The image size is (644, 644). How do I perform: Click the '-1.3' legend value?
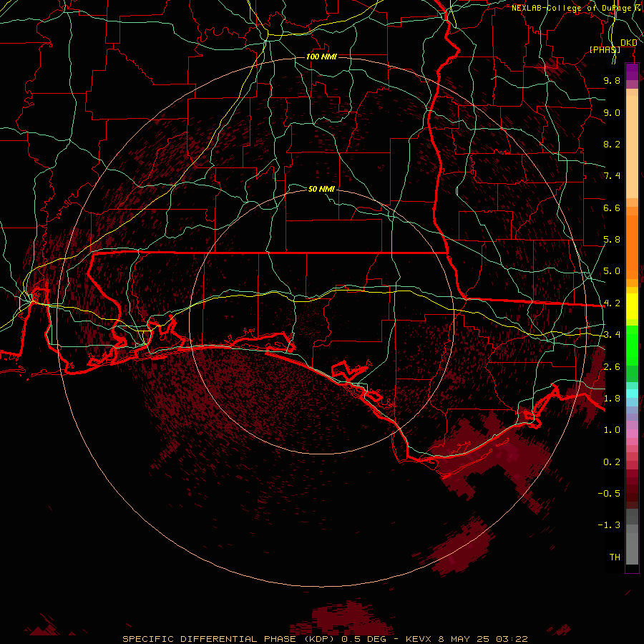click(x=609, y=525)
